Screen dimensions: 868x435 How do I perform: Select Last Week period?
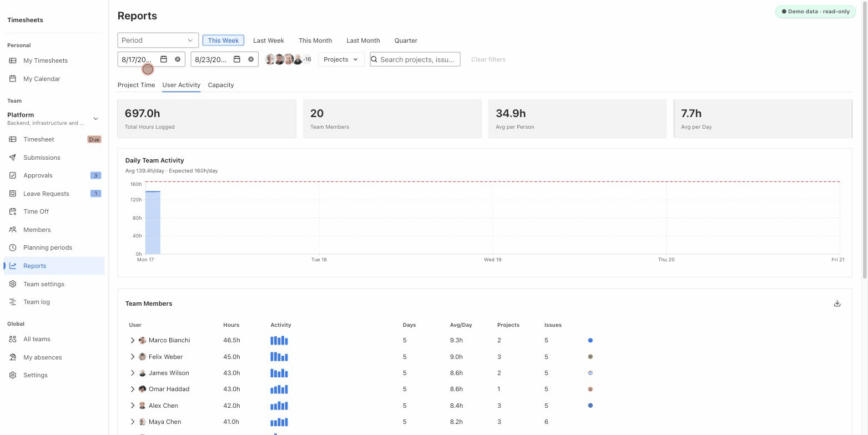point(269,41)
